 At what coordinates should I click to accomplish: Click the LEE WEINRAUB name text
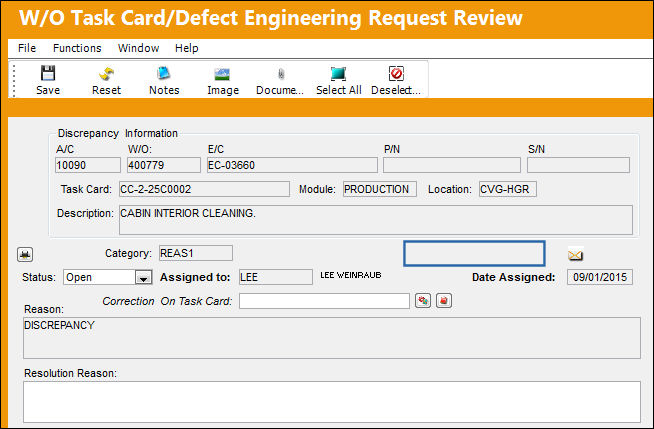click(x=351, y=275)
